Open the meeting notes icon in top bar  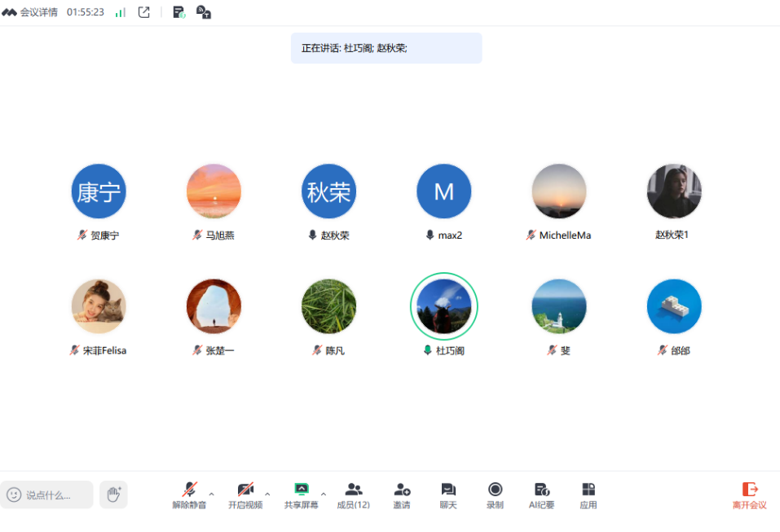point(178,12)
